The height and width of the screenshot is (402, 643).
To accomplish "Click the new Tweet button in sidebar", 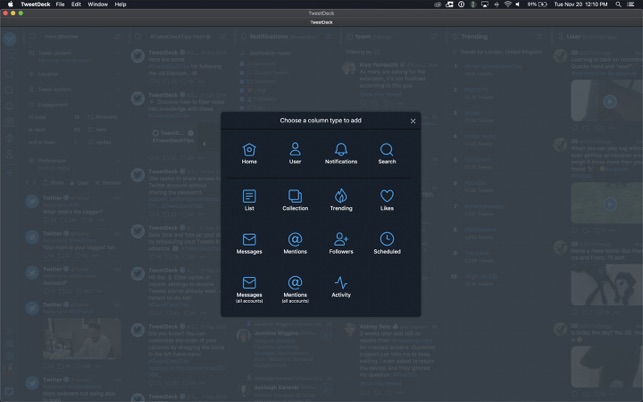I will pos(9,39).
